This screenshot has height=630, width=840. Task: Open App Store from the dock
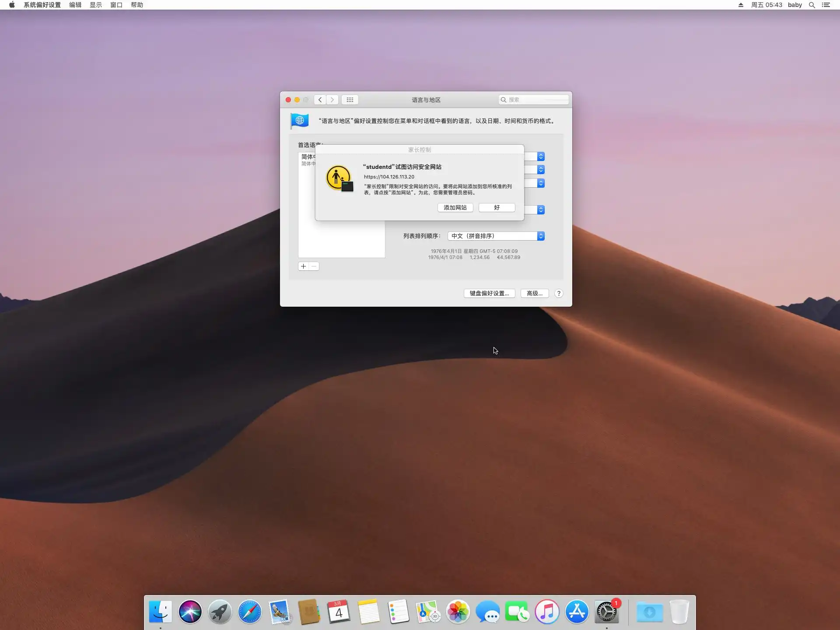tap(577, 611)
